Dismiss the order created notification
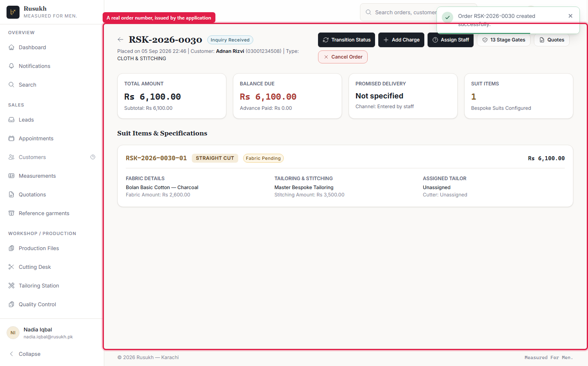Viewport: 588px width, 366px height. (570, 16)
